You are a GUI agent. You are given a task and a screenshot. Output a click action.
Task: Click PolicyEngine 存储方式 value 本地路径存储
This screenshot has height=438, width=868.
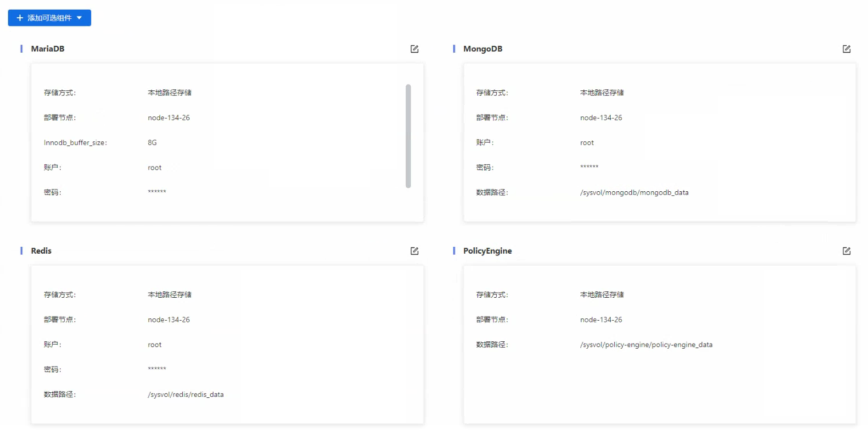602,295
